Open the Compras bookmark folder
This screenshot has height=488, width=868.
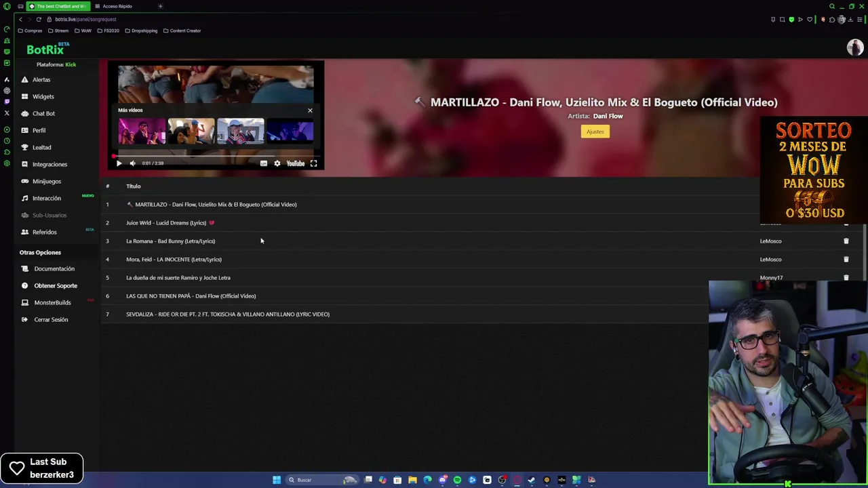point(30,30)
